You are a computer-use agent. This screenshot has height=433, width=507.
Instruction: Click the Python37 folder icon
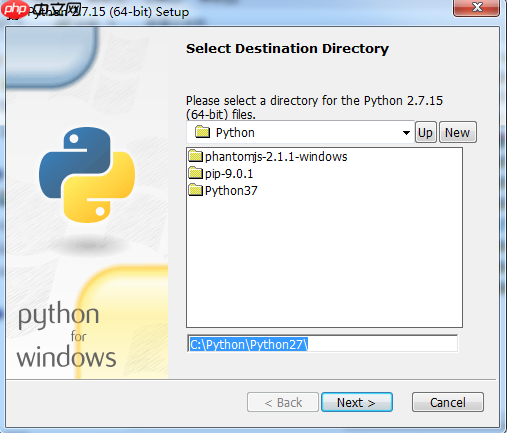195,190
